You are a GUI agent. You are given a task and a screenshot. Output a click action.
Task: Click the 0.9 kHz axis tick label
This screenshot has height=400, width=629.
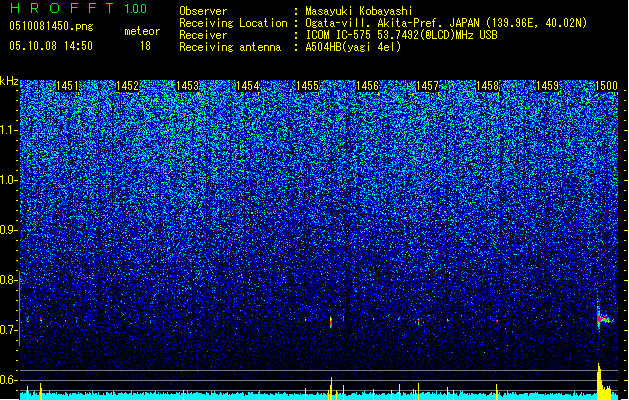coord(9,230)
